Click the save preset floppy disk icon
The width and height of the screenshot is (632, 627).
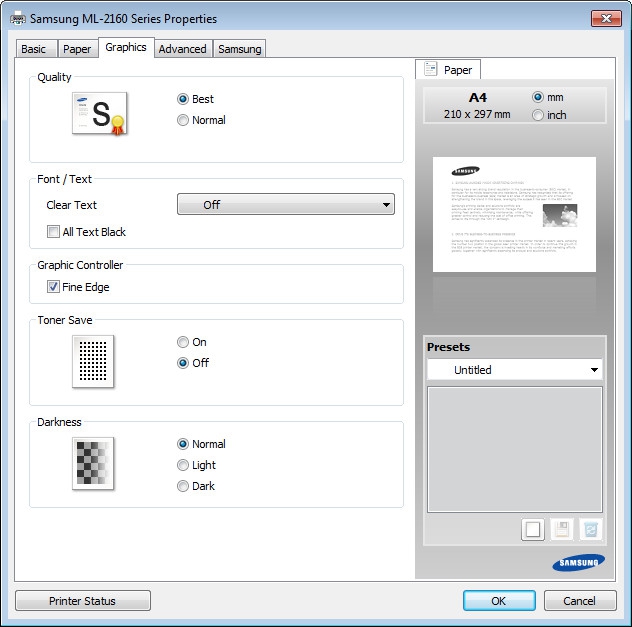click(x=562, y=529)
